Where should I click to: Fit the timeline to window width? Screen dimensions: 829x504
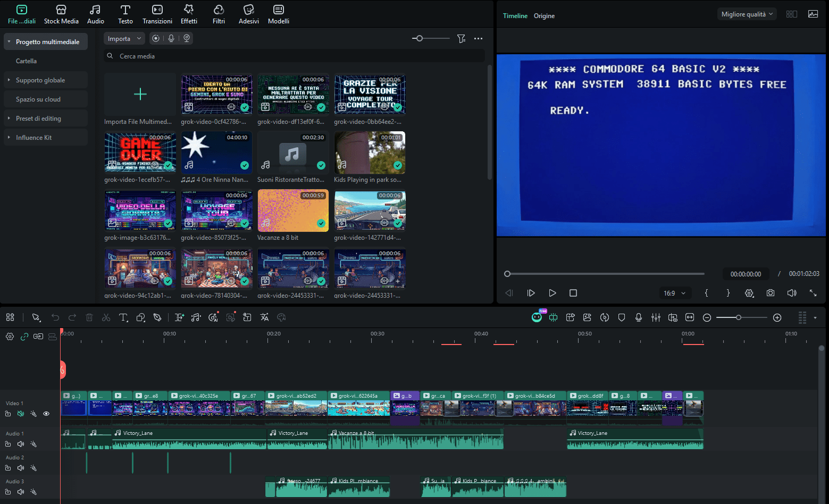[x=690, y=317]
